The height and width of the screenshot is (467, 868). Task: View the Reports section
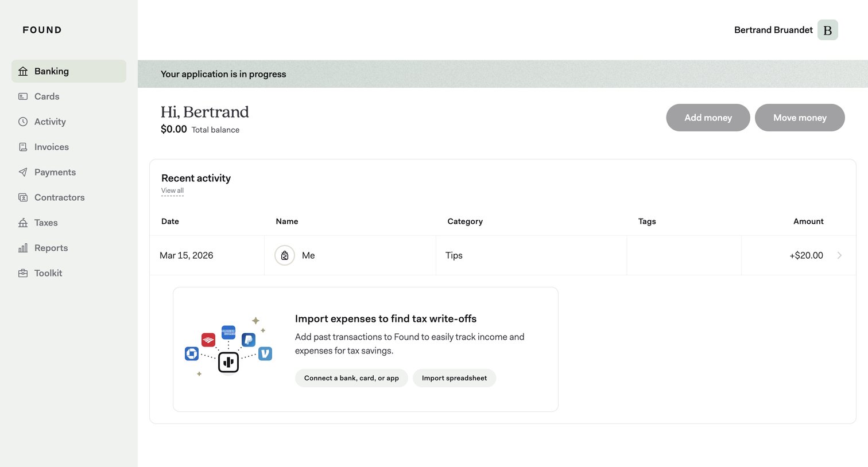[x=69, y=248]
